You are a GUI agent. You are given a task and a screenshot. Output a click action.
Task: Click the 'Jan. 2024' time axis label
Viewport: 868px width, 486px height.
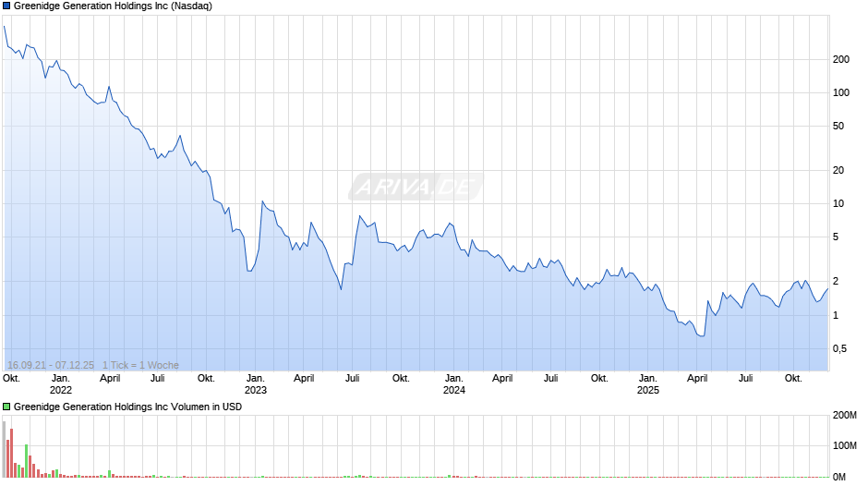tap(454, 384)
